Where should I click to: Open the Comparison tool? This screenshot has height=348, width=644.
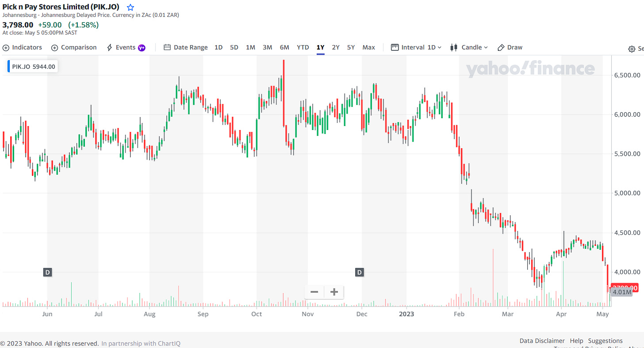click(74, 47)
